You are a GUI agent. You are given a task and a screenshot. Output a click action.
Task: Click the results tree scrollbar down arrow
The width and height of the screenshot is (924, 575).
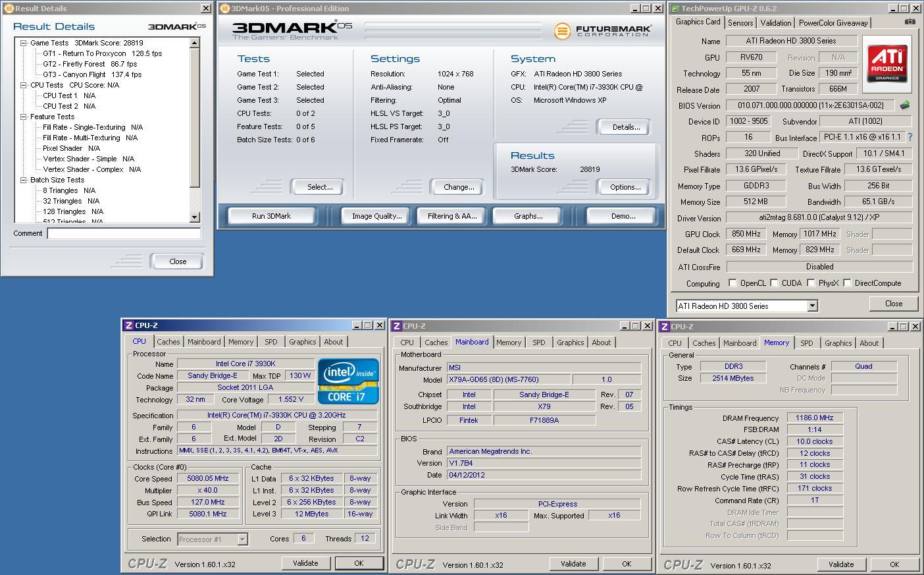pyautogui.click(x=194, y=217)
